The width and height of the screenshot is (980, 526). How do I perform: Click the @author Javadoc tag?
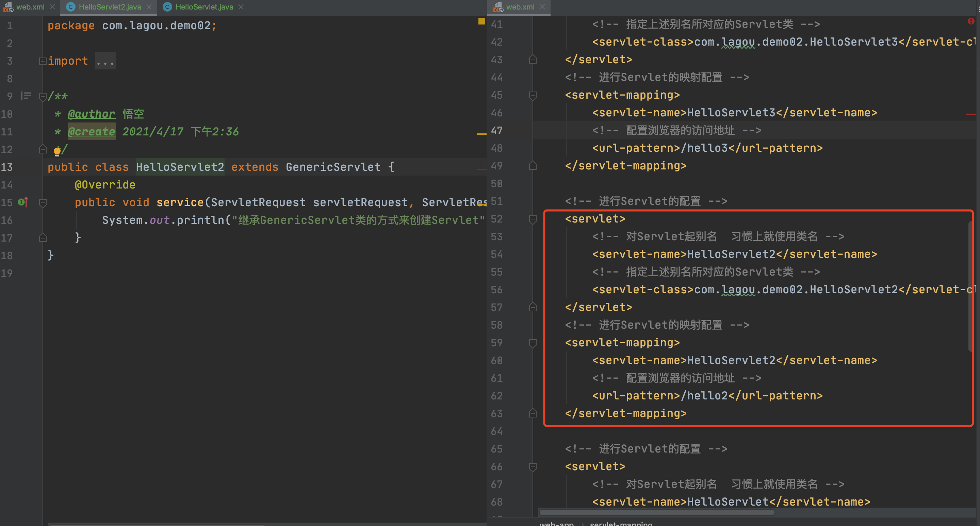(x=91, y=114)
